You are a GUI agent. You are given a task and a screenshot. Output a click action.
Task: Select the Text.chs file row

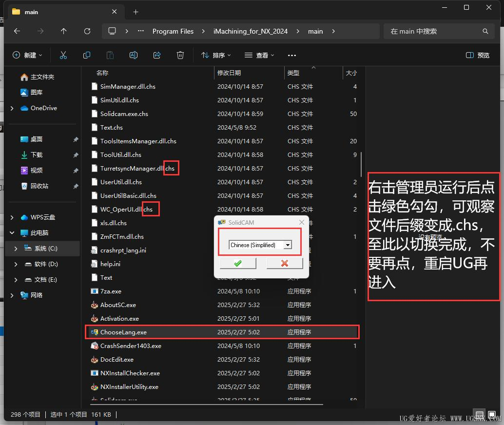tap(224, 128)
